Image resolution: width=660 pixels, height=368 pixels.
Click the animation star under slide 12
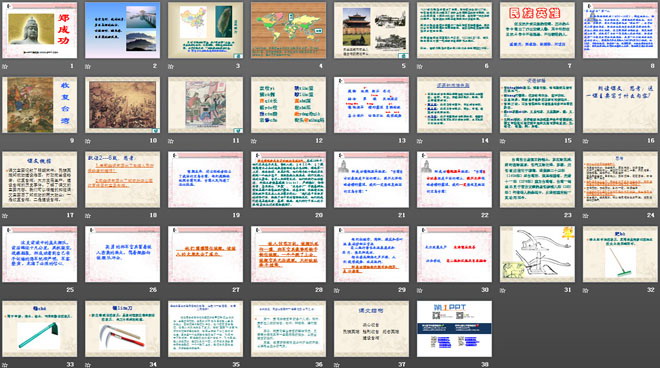pos(254,141)
